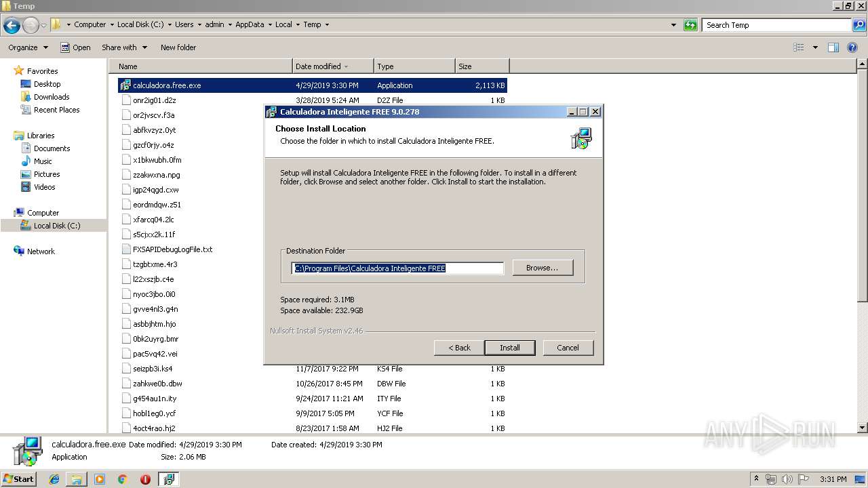Click the Back button in the installer

[x=459, y=348]
